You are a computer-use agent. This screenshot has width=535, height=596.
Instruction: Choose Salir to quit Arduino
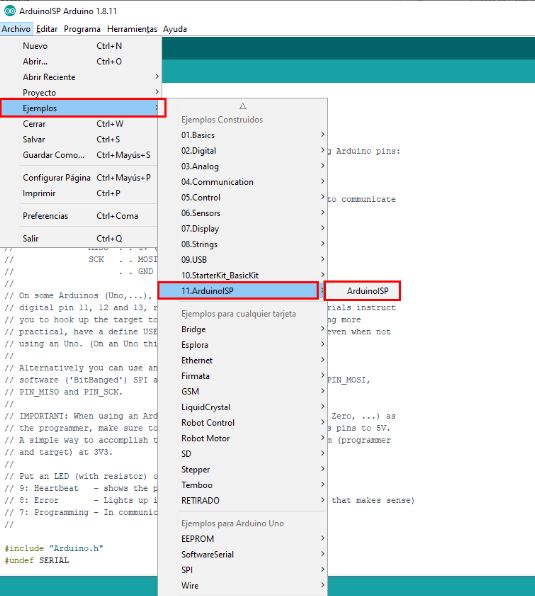coord(79,239)
